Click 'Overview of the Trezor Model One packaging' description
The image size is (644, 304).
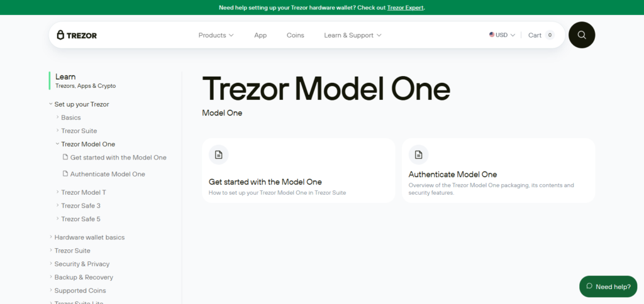(x=491, y=188)
